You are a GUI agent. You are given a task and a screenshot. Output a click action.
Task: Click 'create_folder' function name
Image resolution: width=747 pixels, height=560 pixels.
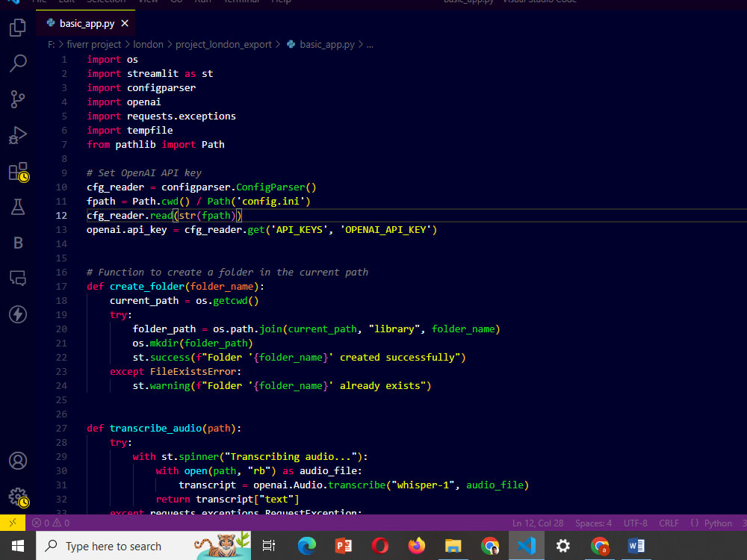[x=146, y=286]
